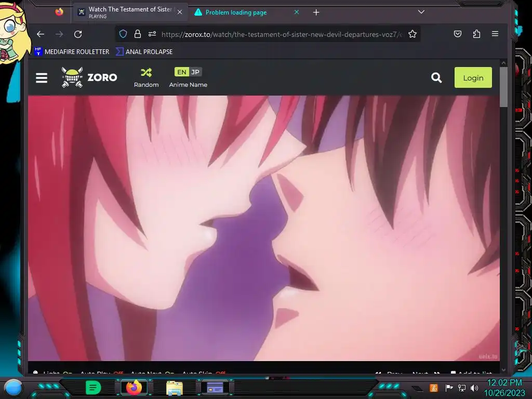This screenshot has width=532, height=399.
Task: Click the video player area
Action: coord(263,228)
